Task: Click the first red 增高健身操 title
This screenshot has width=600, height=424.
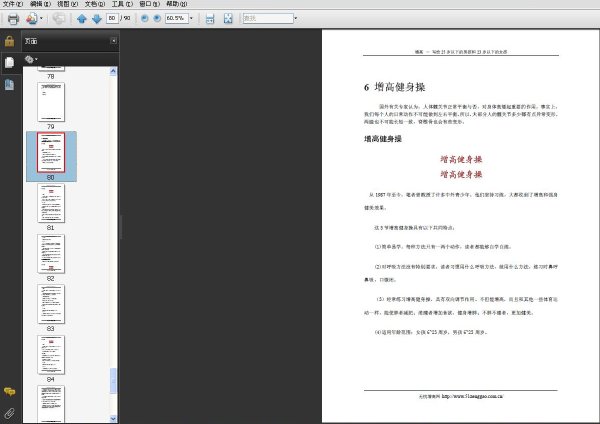Action: tap(461, 159)
